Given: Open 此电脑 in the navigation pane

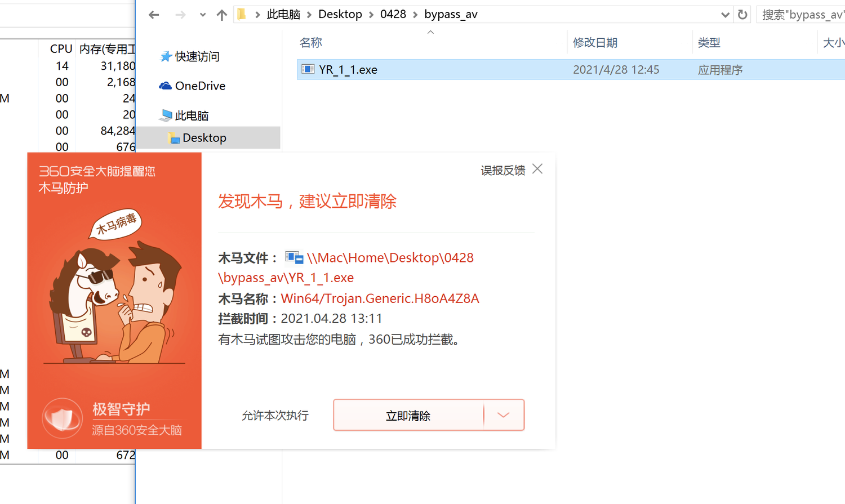Looking at the screenshot, I should (192, 115).
